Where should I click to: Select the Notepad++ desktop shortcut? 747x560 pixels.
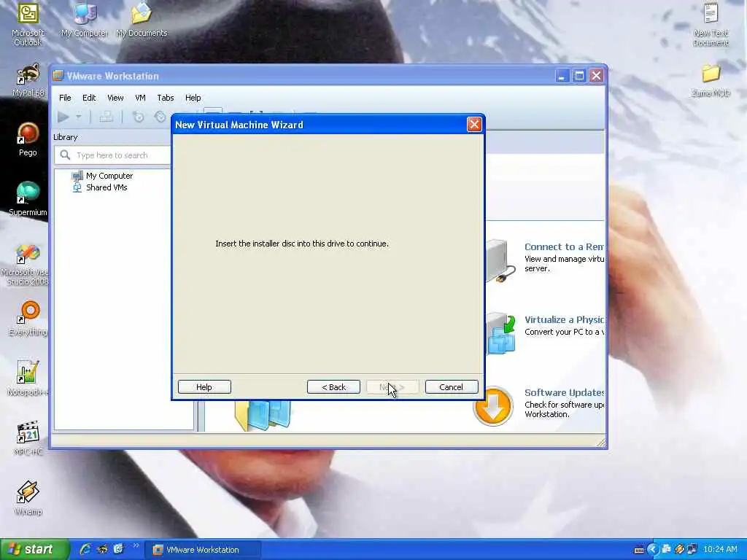point(28,378)
